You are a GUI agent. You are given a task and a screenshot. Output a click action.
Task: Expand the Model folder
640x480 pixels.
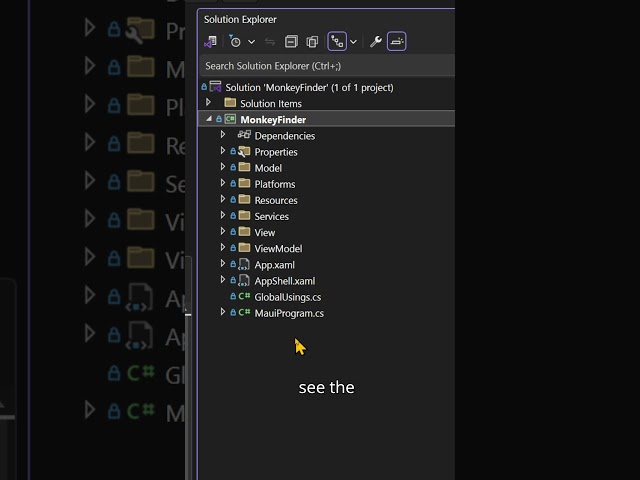(x=223, y=167)
